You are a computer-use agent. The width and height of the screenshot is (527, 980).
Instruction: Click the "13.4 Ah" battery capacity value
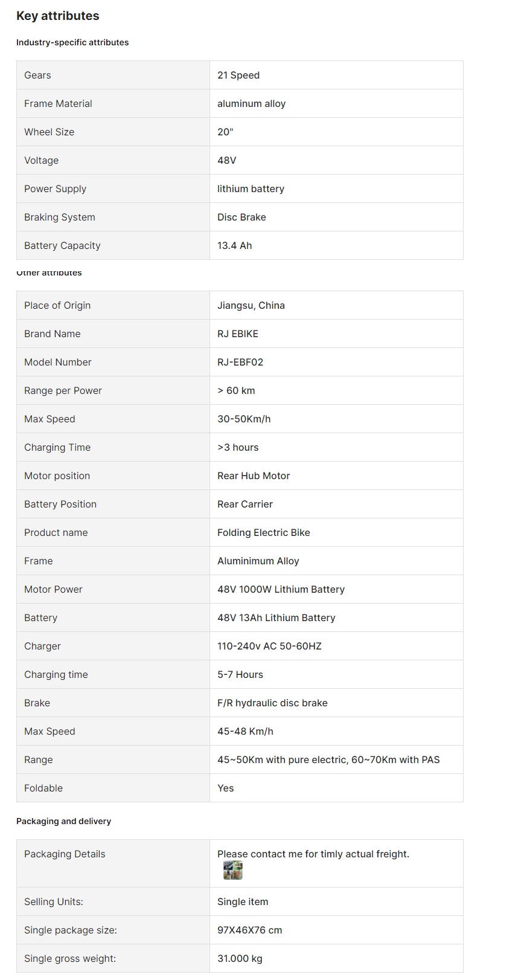[x=235, y=246]
